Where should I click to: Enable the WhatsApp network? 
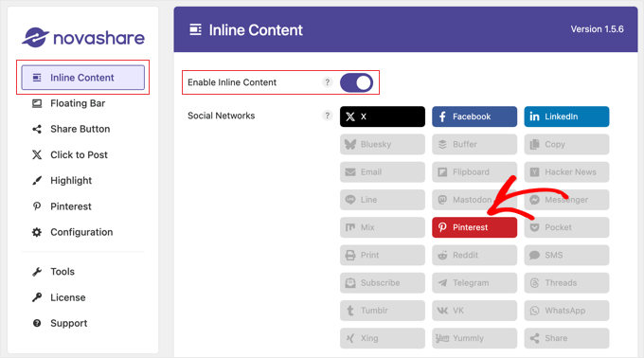pyautogui.click(x=566, y=311)
